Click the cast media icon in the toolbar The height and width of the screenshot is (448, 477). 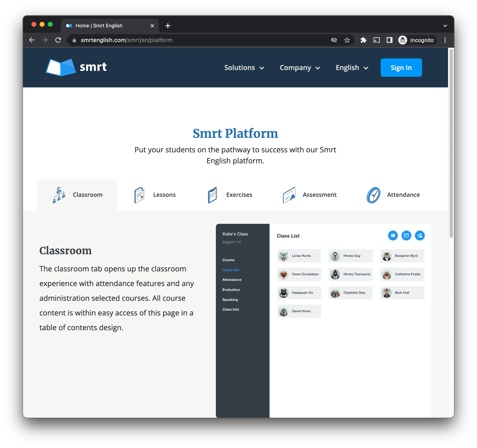click(x=376, y=40)
